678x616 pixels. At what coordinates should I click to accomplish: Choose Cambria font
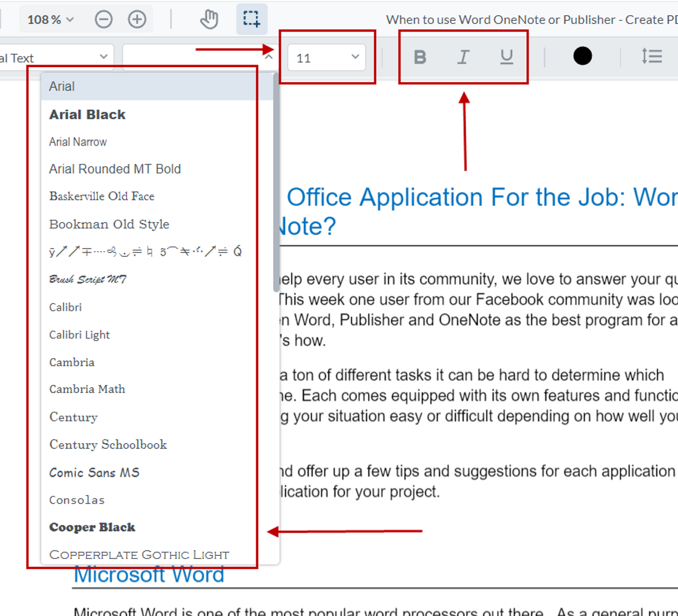[157, 362]
